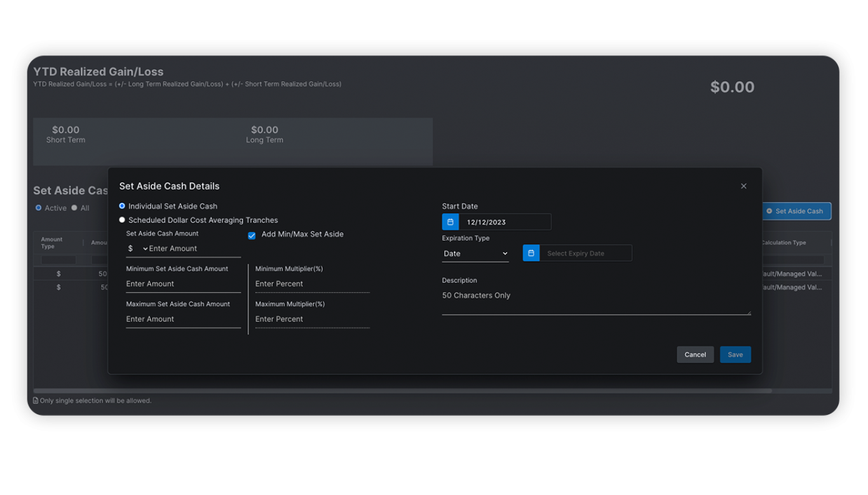The image size is (868, 495).
Task: Click the Description text area
Action: (x=595, y=301)
